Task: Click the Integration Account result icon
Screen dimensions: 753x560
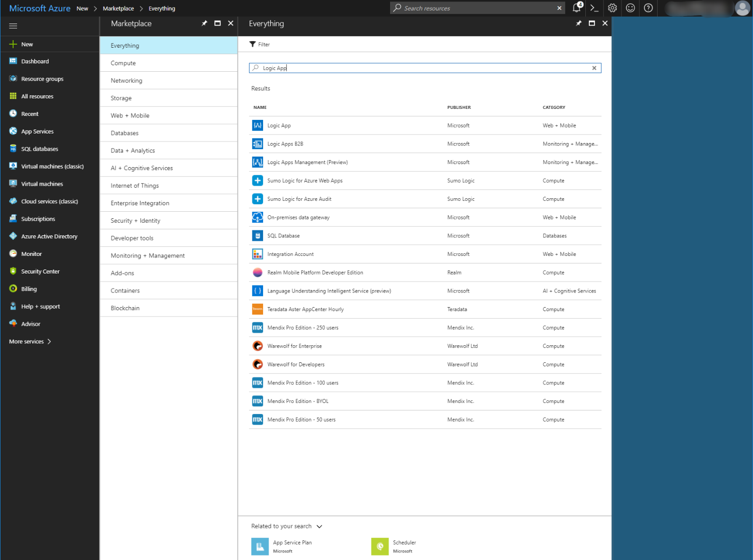Action: 258,254
